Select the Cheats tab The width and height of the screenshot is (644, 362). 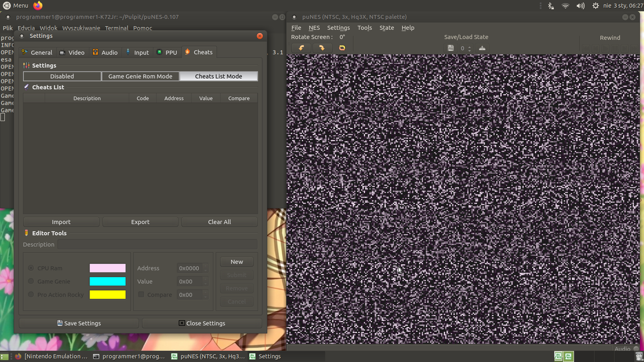(199, 52)
